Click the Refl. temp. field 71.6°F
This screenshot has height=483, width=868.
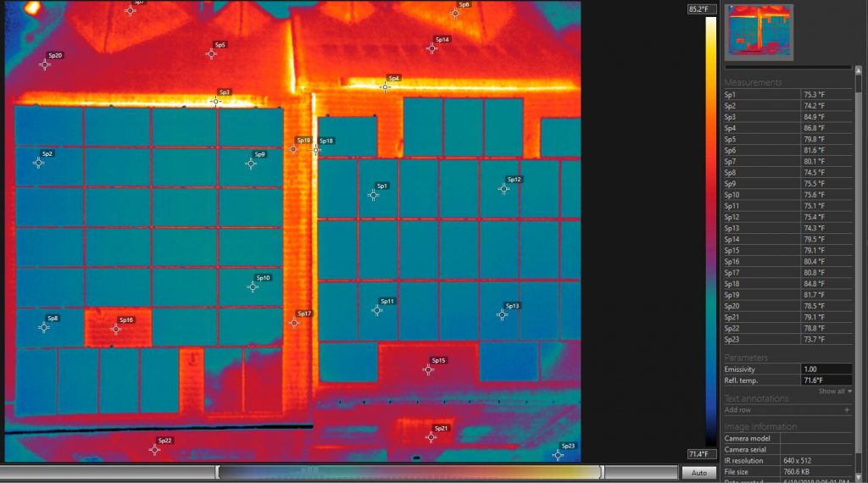click(826, 380)
